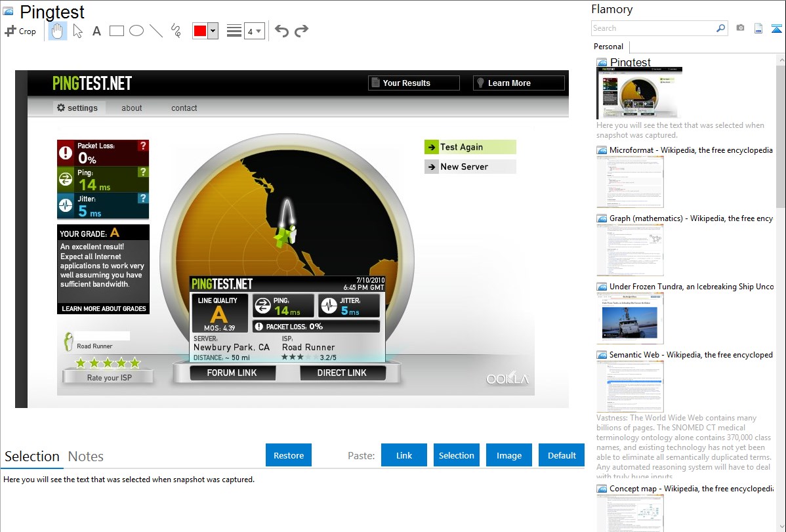The width and height of the screenshot is (786, 532).
Task: Paste as Selection
Action: [456, 455]
